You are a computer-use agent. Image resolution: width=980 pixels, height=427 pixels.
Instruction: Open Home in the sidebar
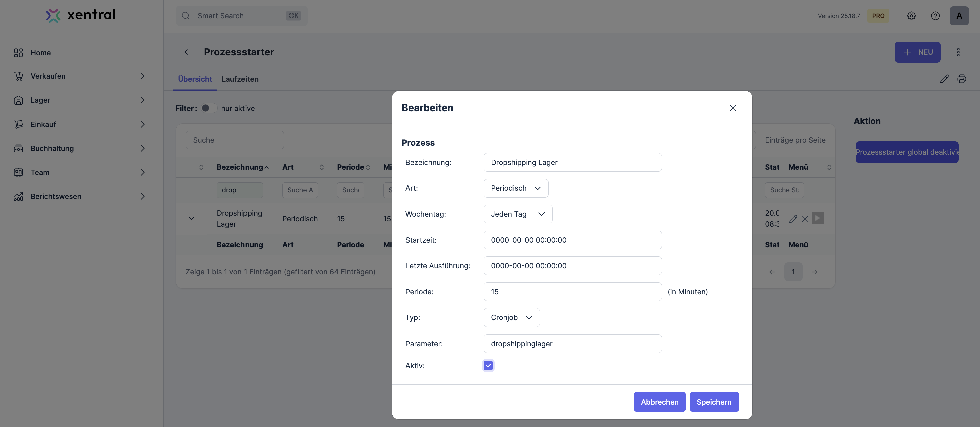point(40,52)
